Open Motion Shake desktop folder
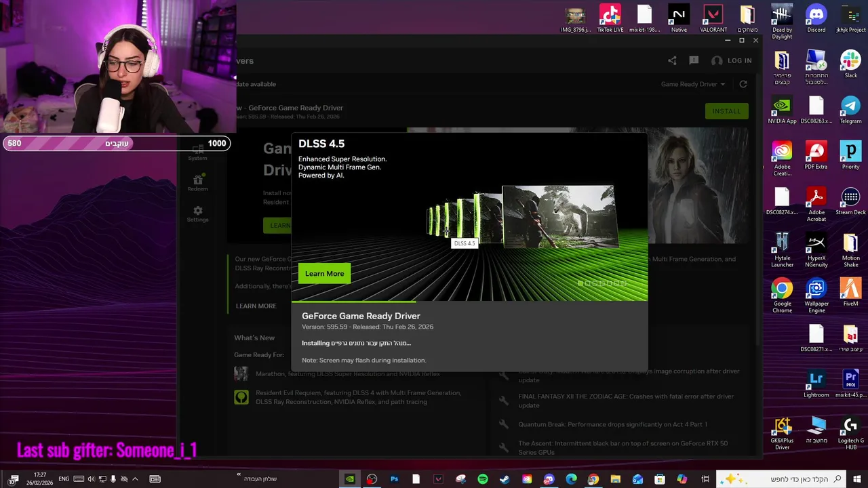The image size is (868, 488). pyautogui.click(x=850, y=250)
